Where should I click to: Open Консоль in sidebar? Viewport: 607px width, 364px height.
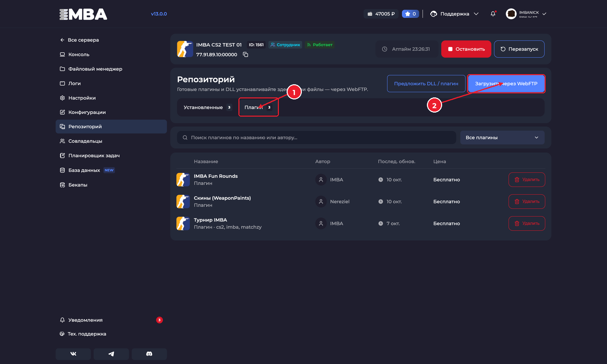pos(111,54)
